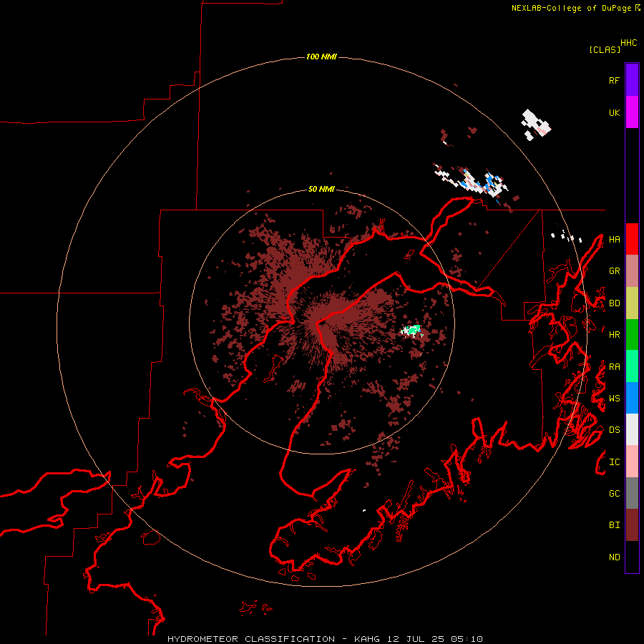
Task: Click the RA light green legend swatch
Action: point(632,366)
